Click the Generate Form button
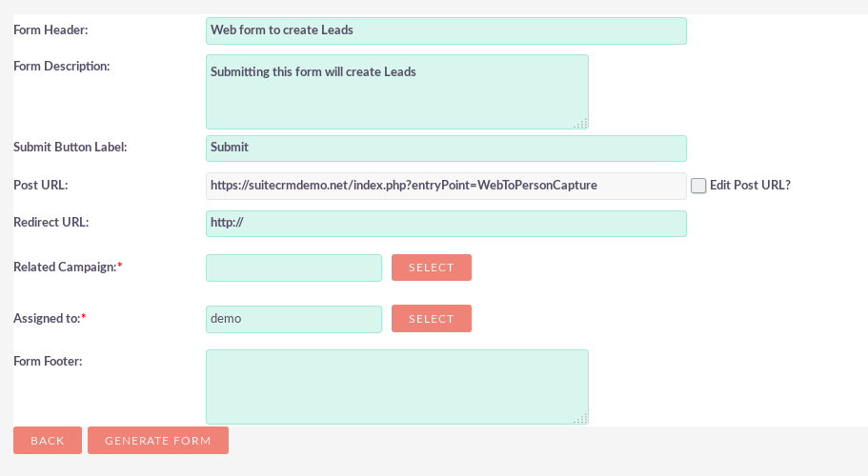 157,441
